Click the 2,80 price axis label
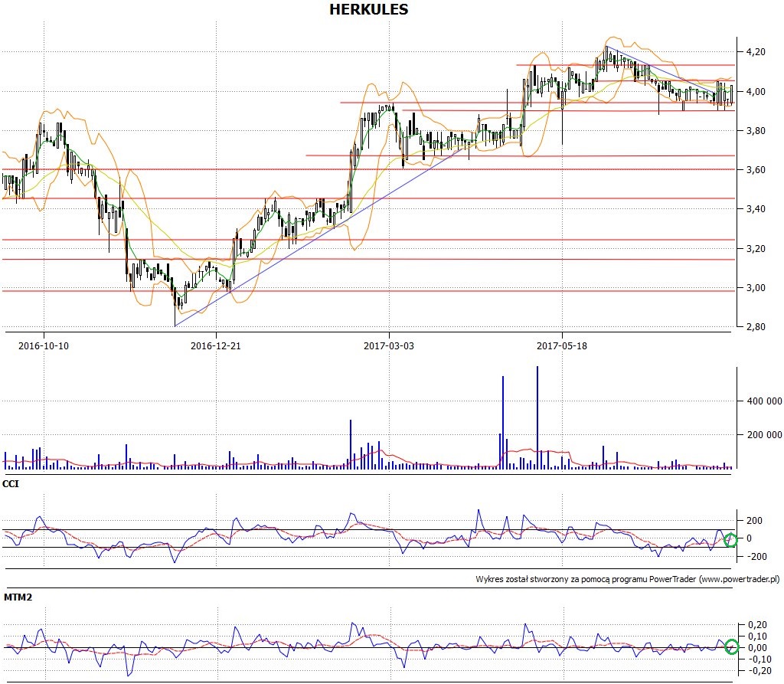 756,326
